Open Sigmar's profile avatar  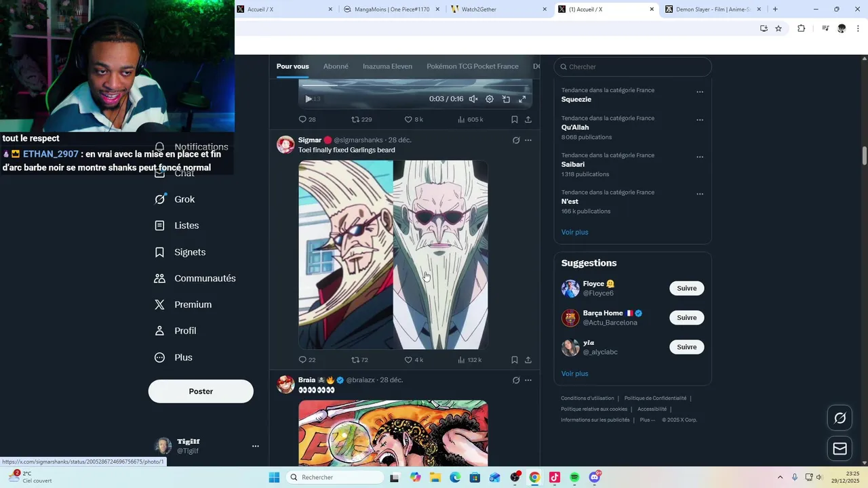coord(285,144)
